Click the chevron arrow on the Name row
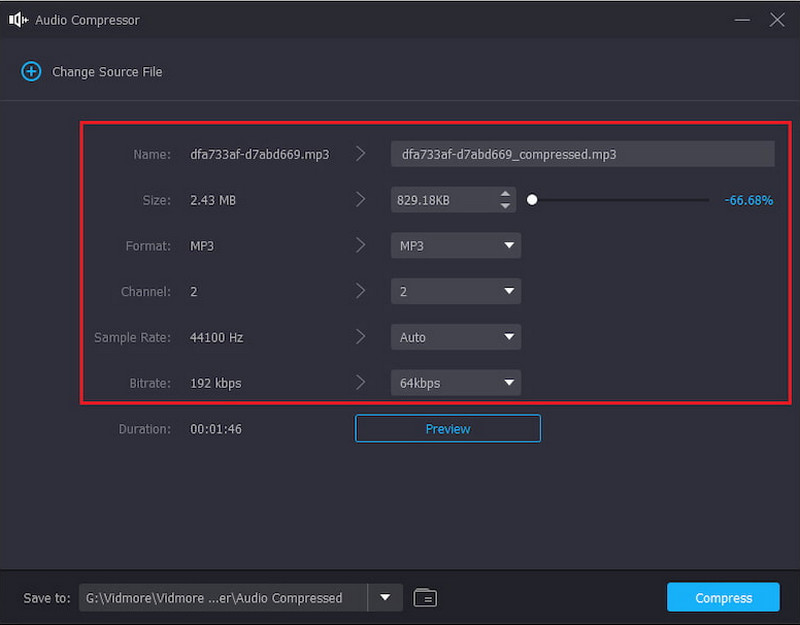This screenshot has height=625, width=800. [x=361, y=154]
